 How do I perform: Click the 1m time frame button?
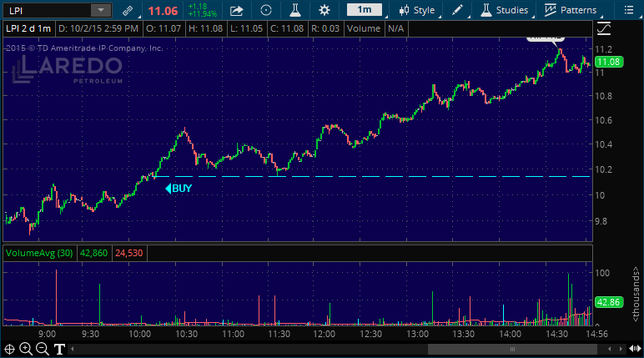point(365,11)
